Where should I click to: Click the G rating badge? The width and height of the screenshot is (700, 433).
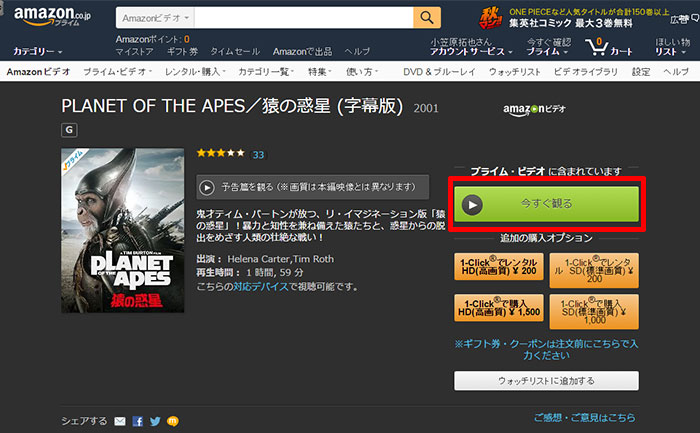coord(69,130)
